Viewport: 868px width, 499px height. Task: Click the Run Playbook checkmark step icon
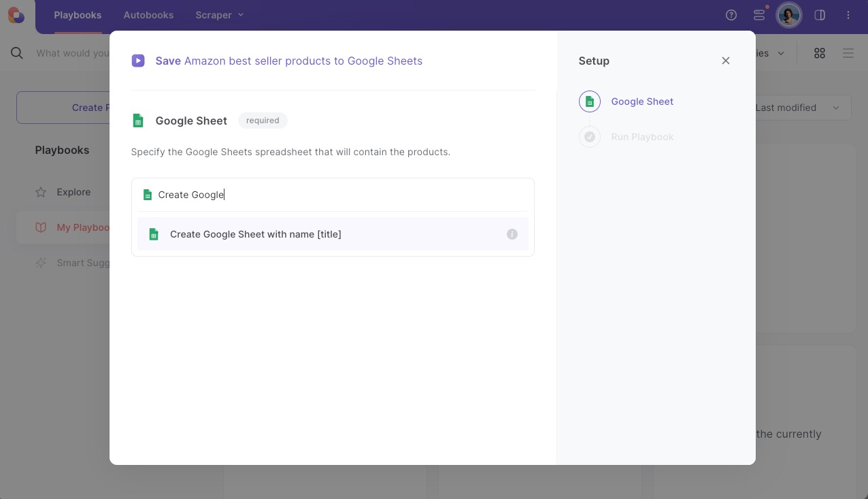[x=590, y=137]
